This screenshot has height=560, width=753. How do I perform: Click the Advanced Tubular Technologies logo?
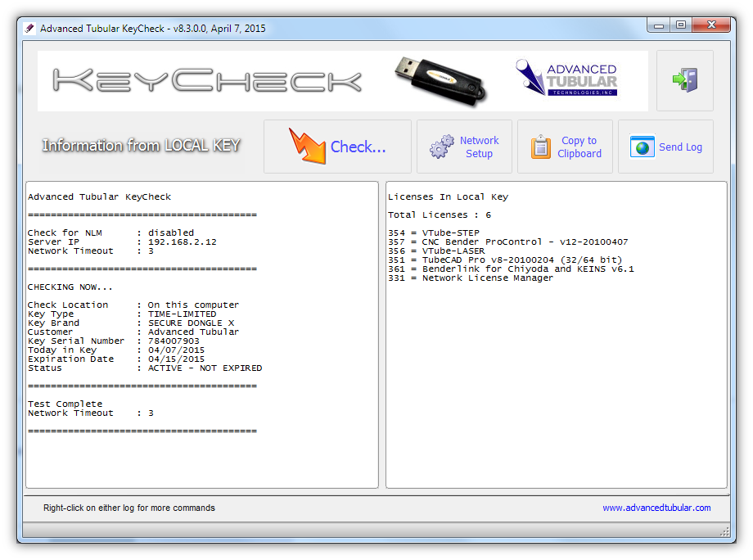click(566, 79)
